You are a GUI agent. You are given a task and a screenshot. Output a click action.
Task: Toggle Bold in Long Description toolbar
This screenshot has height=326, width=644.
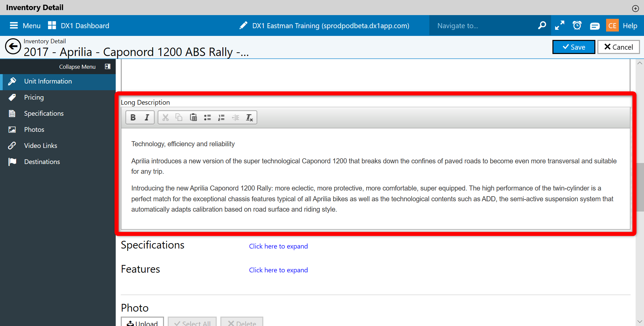(x=133, y=117)
